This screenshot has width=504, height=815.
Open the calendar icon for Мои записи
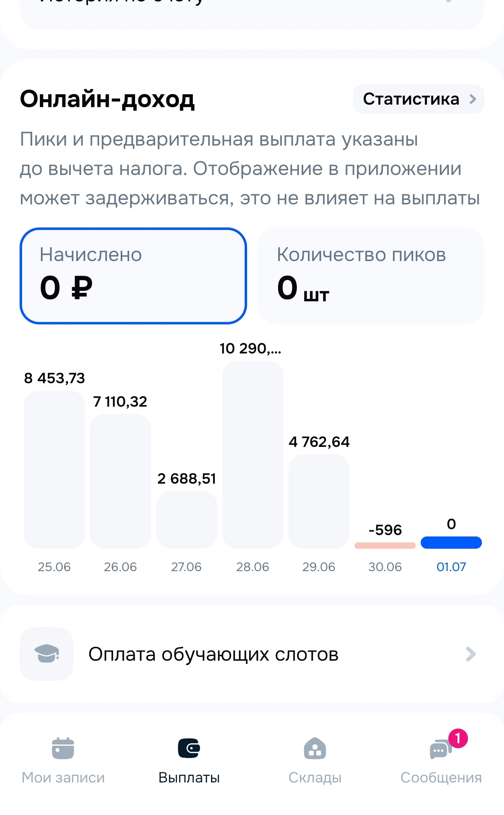[x=63, y=748]
